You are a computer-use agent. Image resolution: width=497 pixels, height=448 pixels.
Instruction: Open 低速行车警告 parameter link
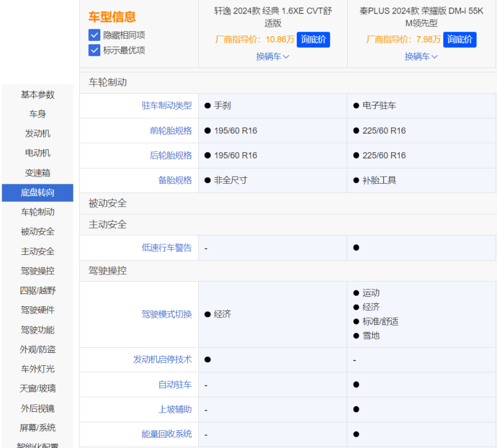pos(166,247)
